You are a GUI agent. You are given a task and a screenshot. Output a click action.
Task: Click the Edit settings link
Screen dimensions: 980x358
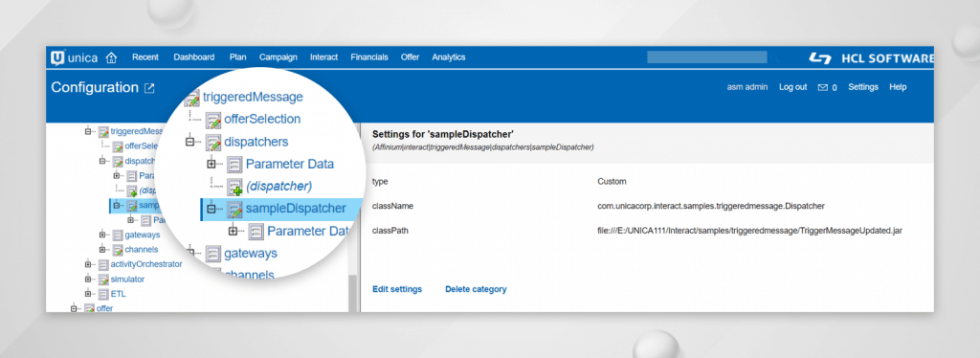tap(397, 289)
